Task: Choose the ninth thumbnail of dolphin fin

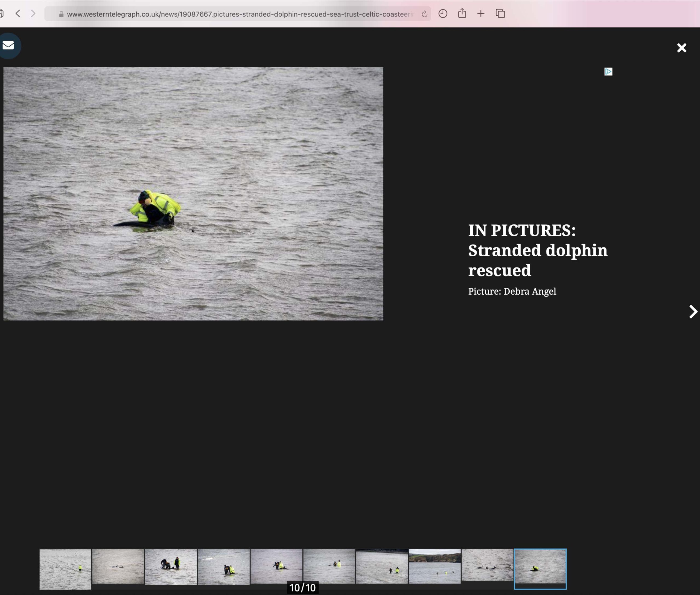Action: (x=487, y=565)
